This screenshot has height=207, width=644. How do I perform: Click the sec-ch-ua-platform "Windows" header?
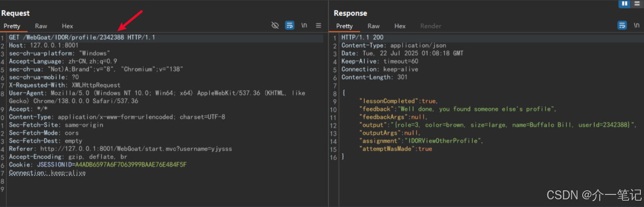point(59,54)
